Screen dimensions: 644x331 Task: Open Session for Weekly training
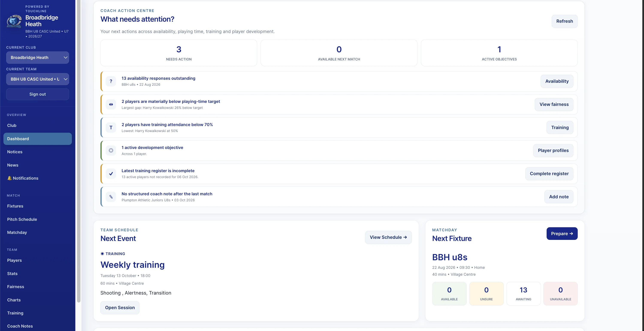point(120,307)
